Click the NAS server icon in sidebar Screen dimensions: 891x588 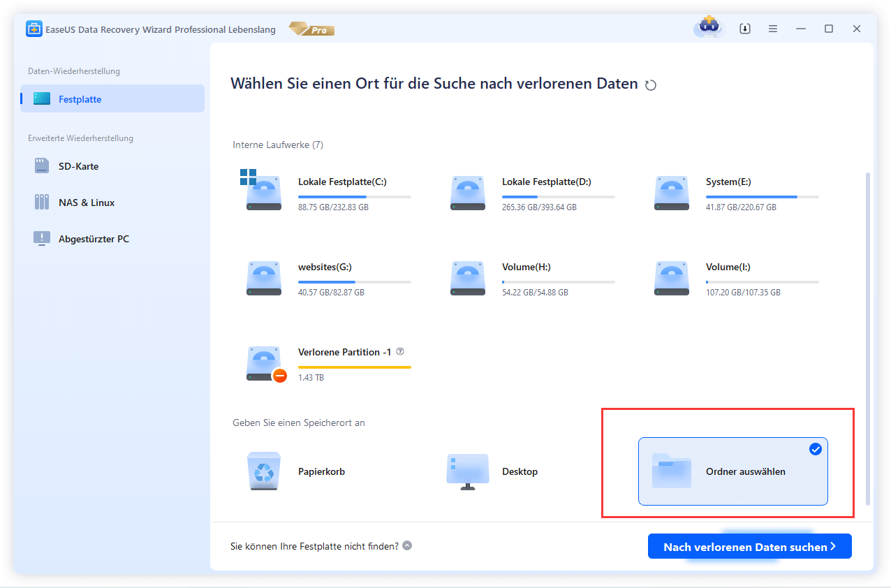[42, 203]
